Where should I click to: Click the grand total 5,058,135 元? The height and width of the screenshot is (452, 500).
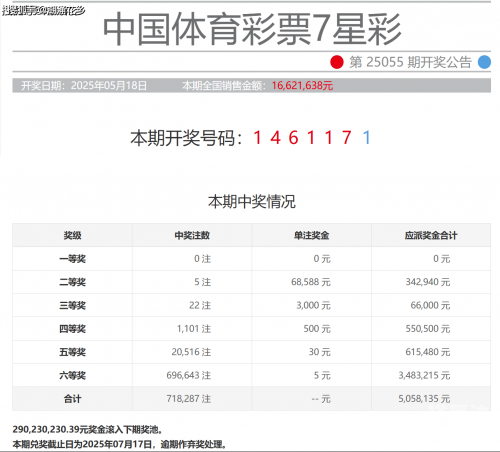coord(424,399)
